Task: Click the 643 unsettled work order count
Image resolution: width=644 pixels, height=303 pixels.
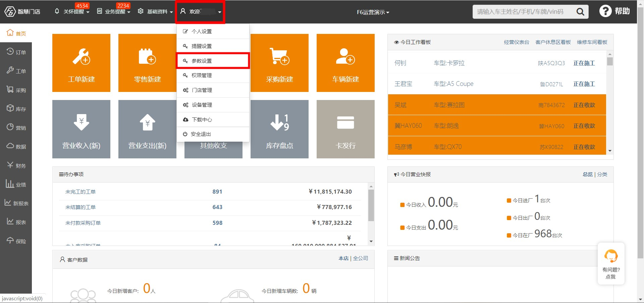Action: tap(217, 207)
